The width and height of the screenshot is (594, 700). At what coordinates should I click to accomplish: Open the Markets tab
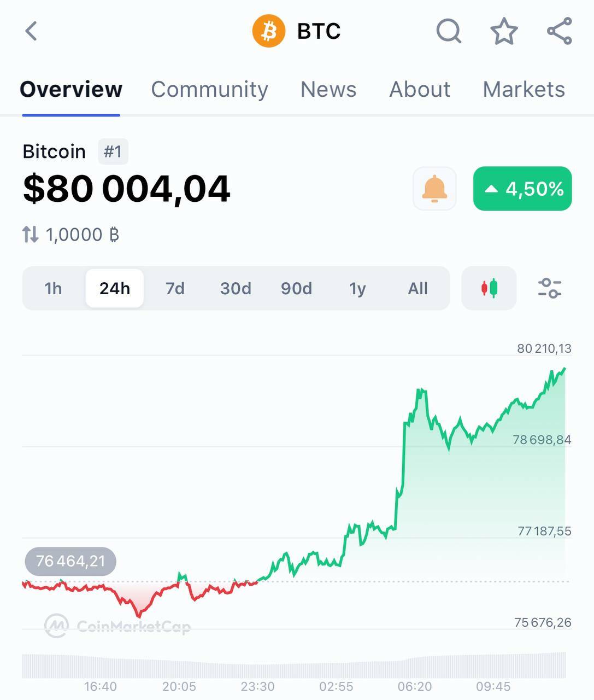tap(524, 89)
